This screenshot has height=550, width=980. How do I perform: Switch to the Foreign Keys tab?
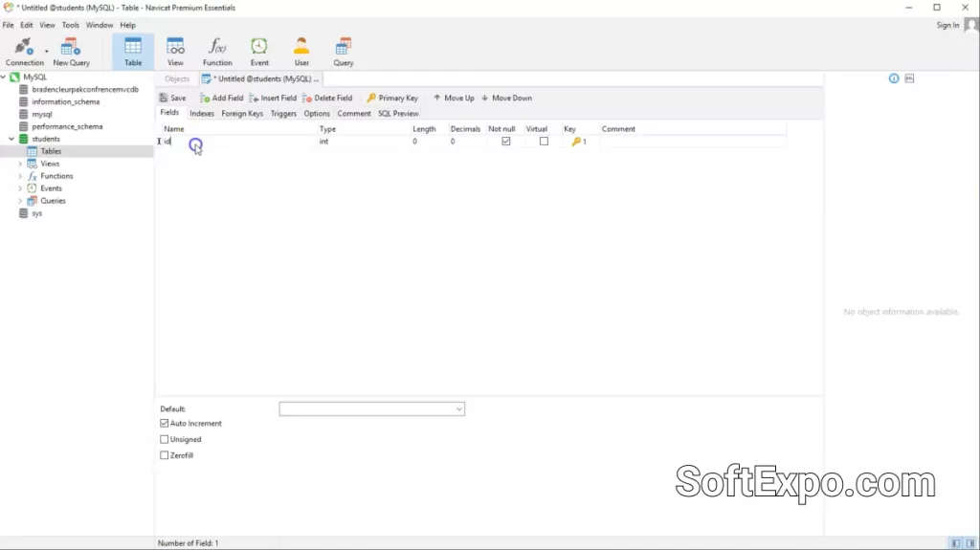pos(242,114)
